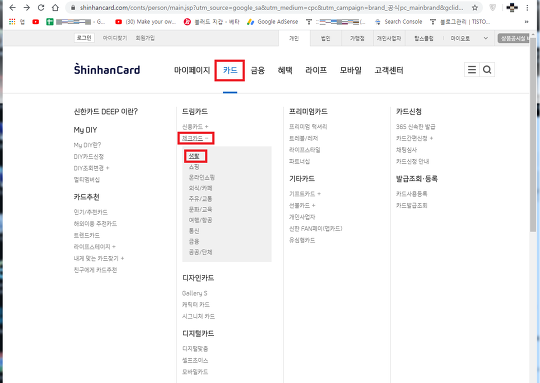Expand 라이프스테이지 + item
Image resolution: width=540 pixels, height=383 pixels.
(x=94, y=247)
